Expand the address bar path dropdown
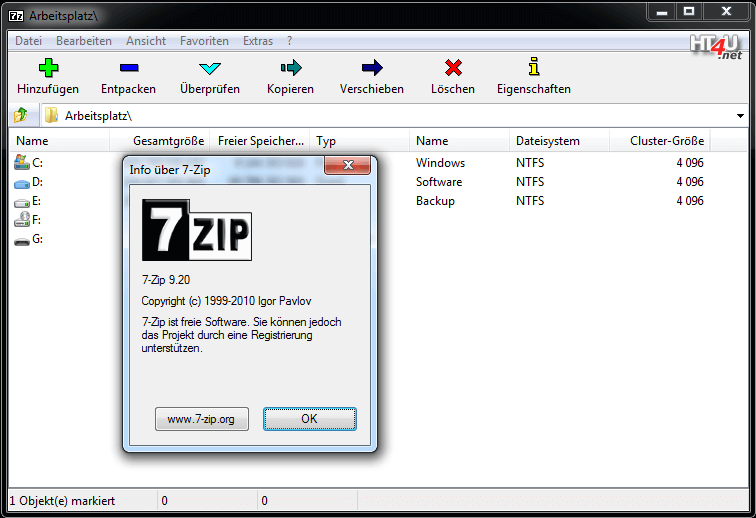The height and width of the screenshot is (518, 756). point(740,116)
